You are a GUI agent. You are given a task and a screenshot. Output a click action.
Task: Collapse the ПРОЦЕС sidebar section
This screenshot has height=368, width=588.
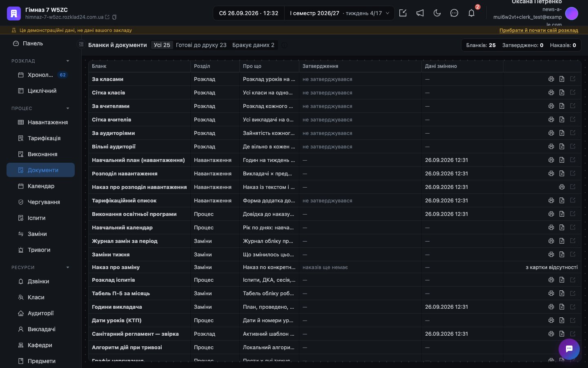pos(68,108)
